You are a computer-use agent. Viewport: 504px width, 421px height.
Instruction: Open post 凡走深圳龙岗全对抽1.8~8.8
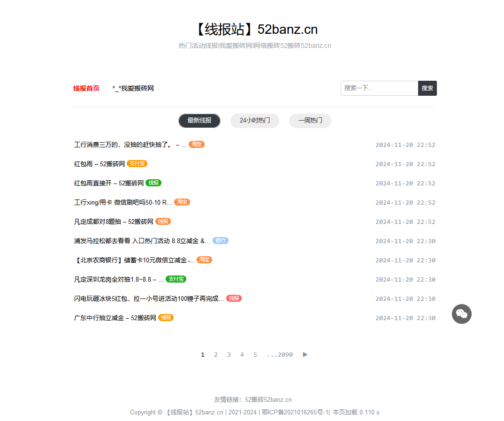click(119, 280)
